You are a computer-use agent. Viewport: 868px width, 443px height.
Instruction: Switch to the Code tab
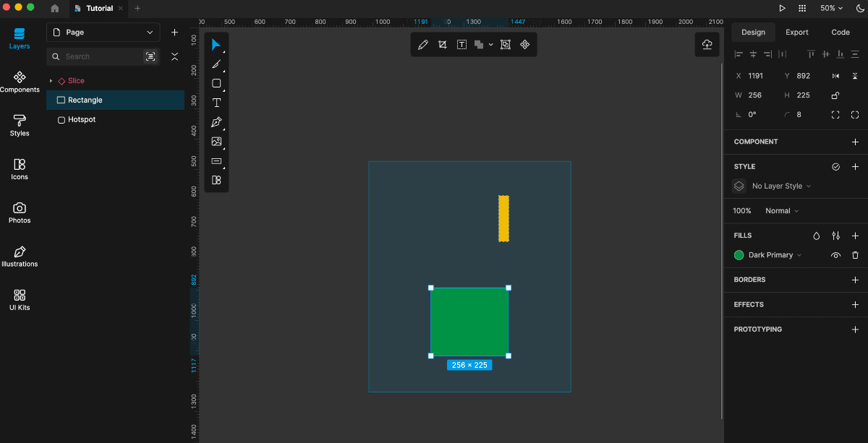[841, 33]
